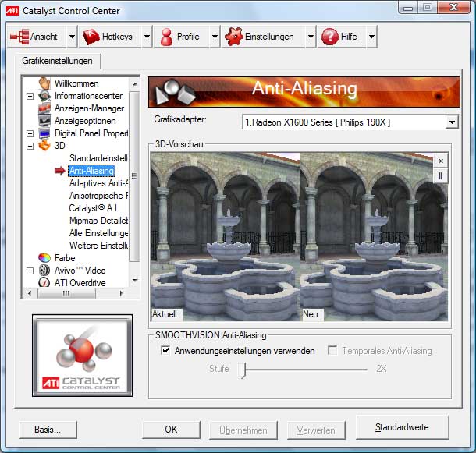Click the Farbe color wheel icon
Viewport: 476px width, 453px height.
44,258
